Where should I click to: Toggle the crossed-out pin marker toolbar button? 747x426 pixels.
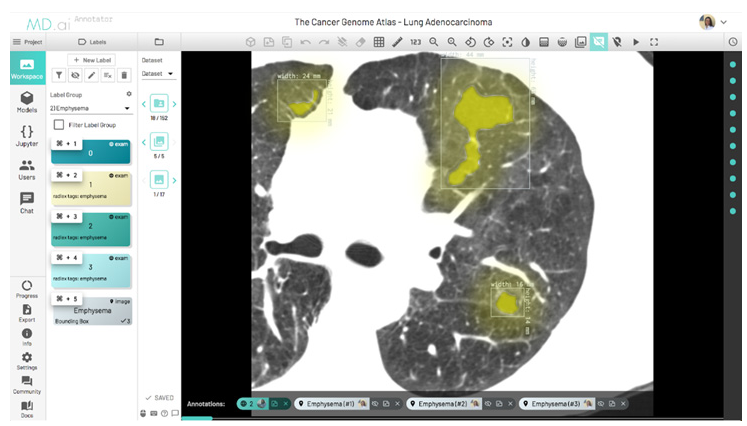pyautogui.click(x=617, y=42)
